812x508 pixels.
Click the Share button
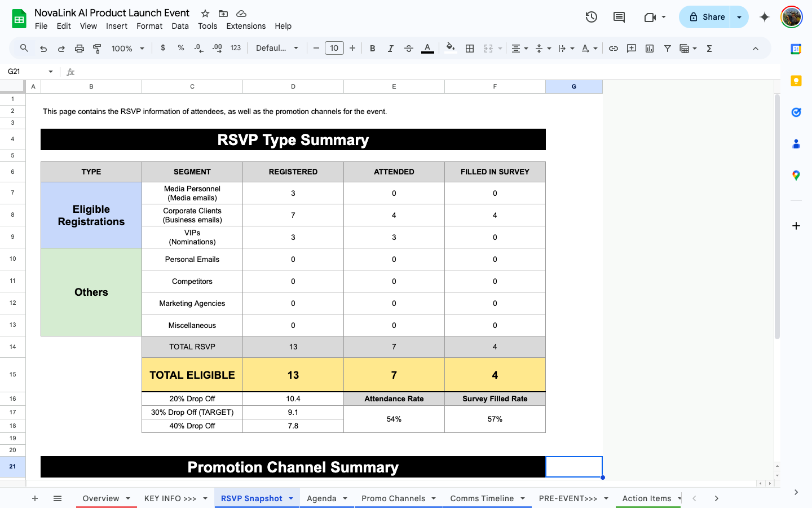705,17
